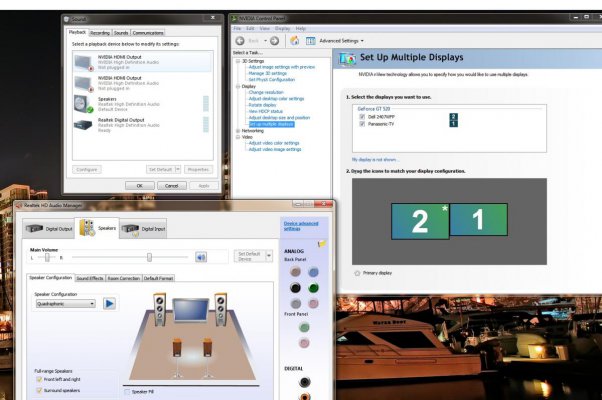Select Realtek Digital Output in the Sound list
Screen dimensions: 602x400
(x=142, y=125)
